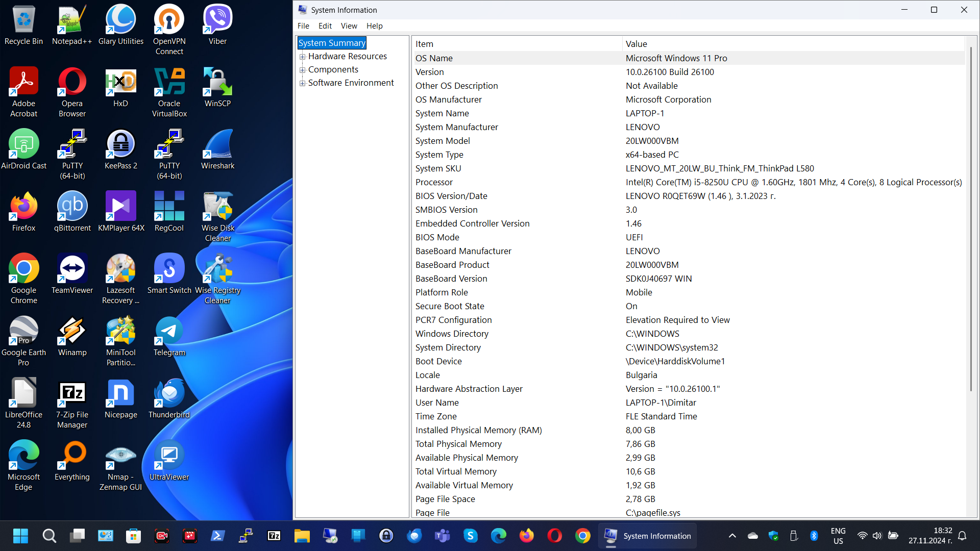Launch Telegram desktop icon
The image size is (980, 551).
click(x=169, y=337)
